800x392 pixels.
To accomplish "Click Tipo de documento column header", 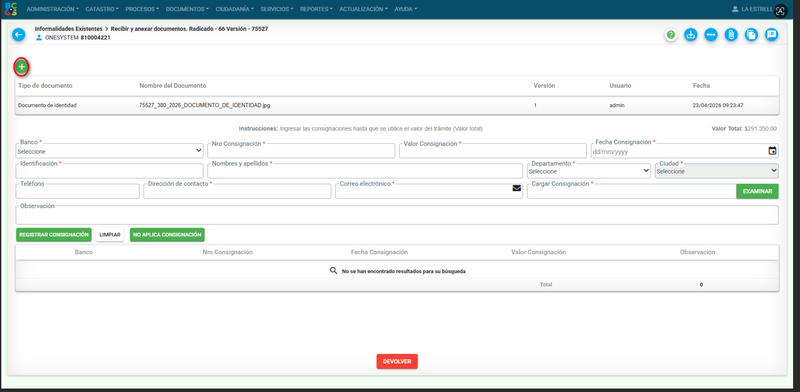I will click(45, 86).
